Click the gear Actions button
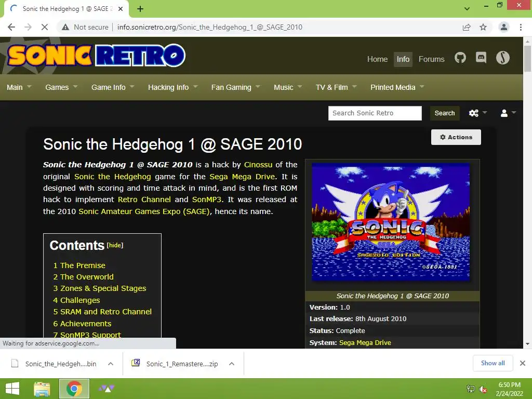Viewport: 532px width, 399px height. coord(456,137)
